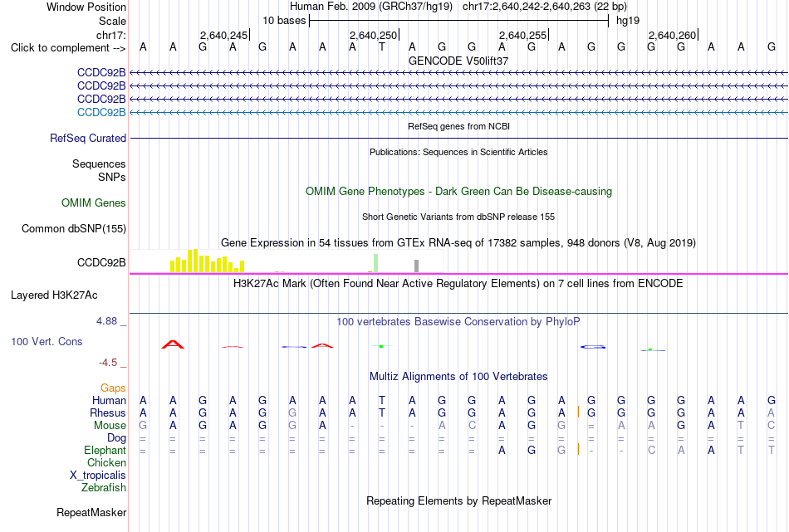Screen dimensions: 789x532
Task: Click the CCDC92B label beside the GTEx chart
Action: 101,262
